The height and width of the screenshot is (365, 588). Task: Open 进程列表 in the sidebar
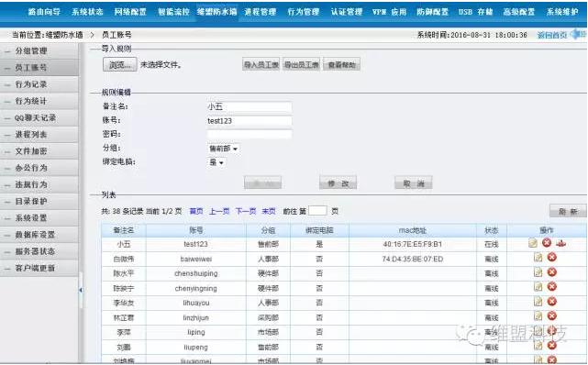[39, 135]
